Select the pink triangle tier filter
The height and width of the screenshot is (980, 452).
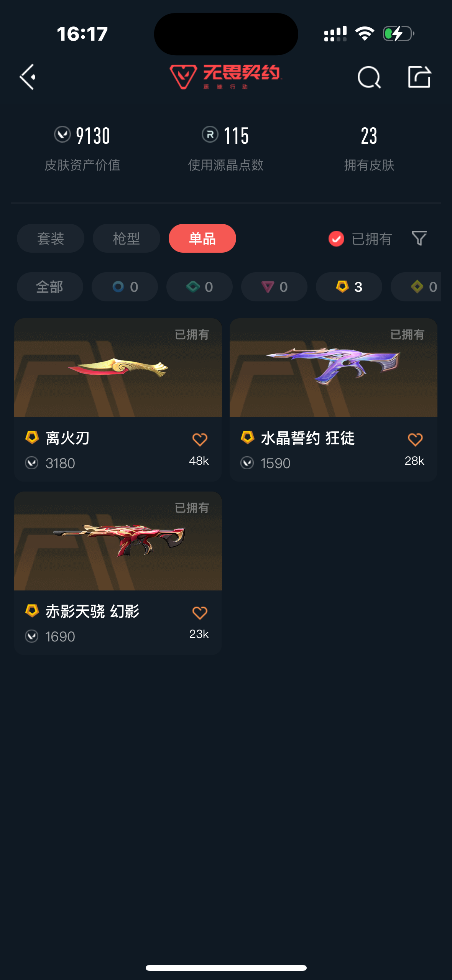(x=274, y=287)
